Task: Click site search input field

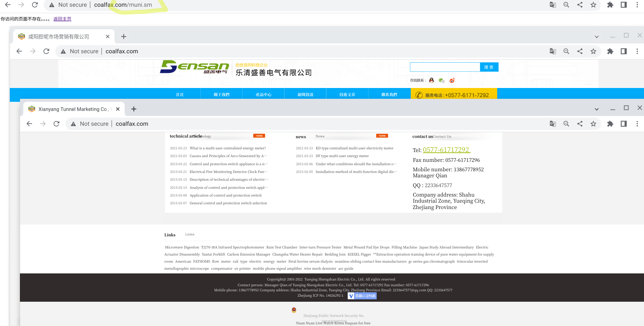Action: tap(445, 67)
